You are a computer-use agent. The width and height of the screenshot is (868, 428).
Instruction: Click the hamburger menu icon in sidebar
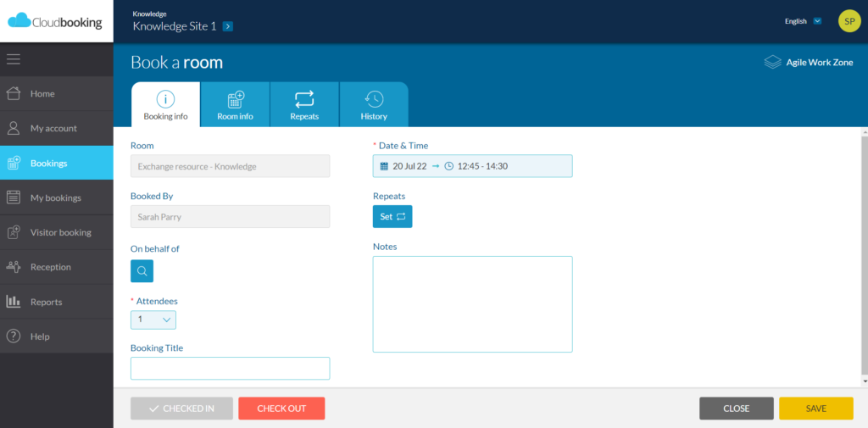(x=14, y=59)
